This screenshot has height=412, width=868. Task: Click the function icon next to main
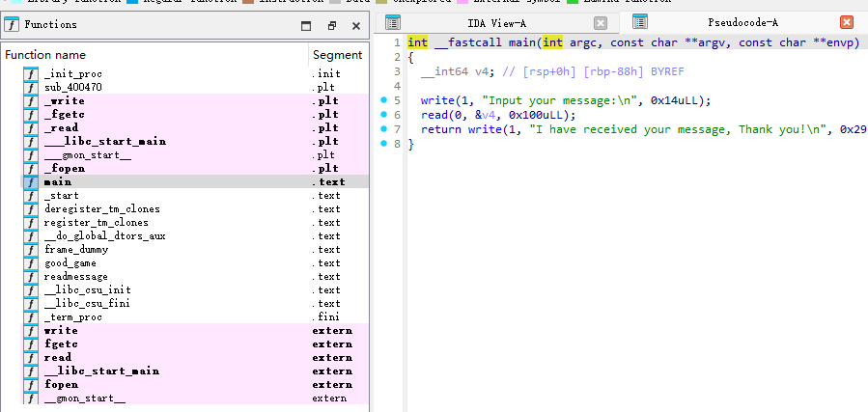31,181
